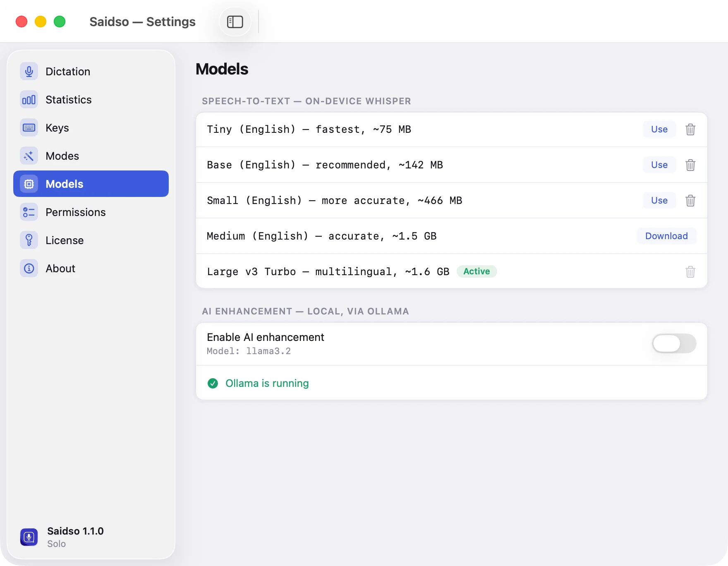
Task: Click the "Model: llama3.2" label
Action: click(249, 351)
